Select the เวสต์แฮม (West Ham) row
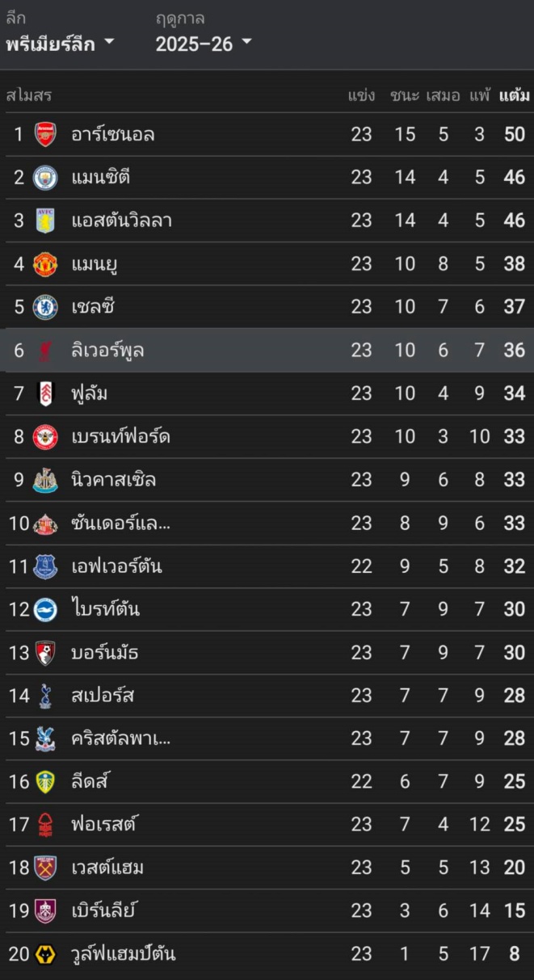 [x=267, y=868]
